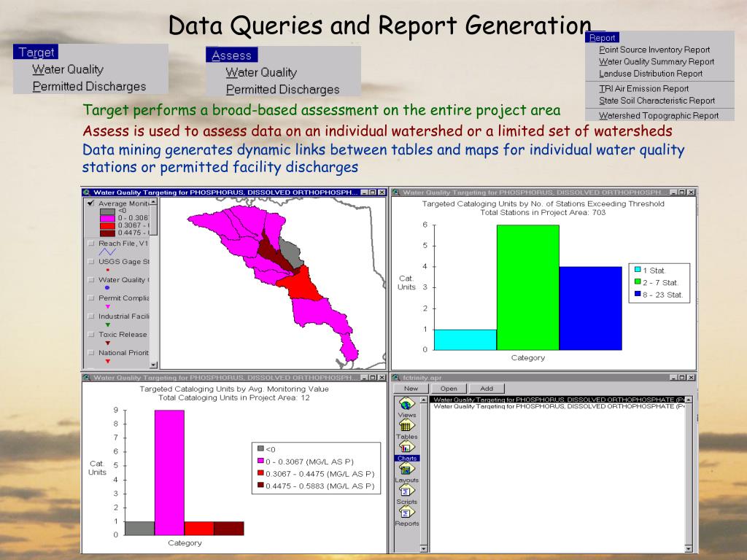Expand the Assess menu
Screen dimensions: 747x560
(231, 55)
